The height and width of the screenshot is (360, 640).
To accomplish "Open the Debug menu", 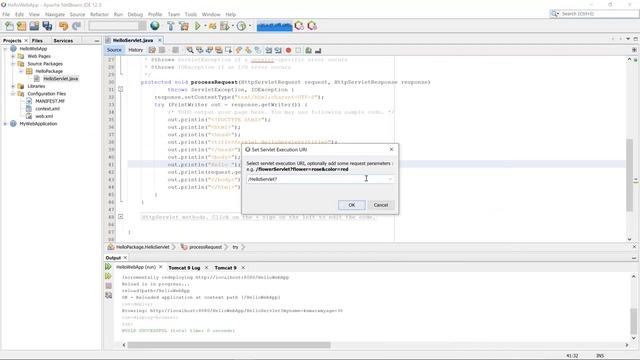I will point(135,14).
